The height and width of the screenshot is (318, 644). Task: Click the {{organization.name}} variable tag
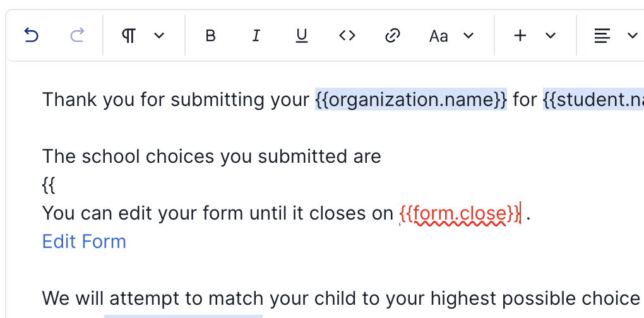pyautogui.click(x=411, y=100)
